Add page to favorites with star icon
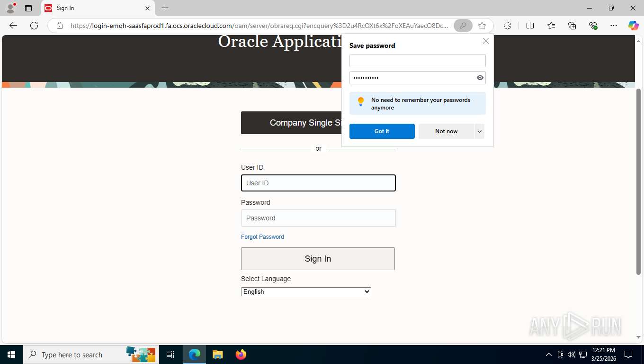 point(482,26)
